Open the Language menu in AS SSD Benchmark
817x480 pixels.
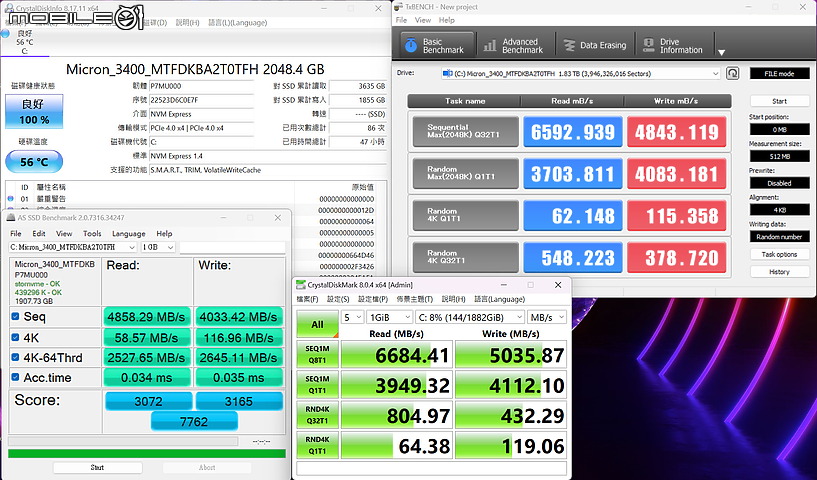128,233
